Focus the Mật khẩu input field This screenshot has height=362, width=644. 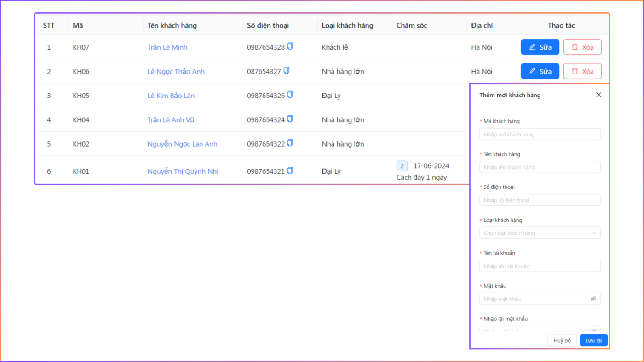point(540,299)
